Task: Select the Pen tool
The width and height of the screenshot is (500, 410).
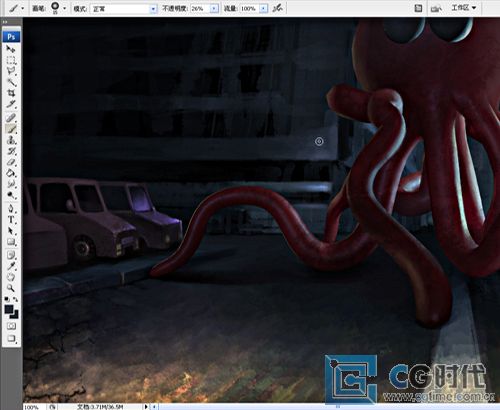Action: click(11, 209)
